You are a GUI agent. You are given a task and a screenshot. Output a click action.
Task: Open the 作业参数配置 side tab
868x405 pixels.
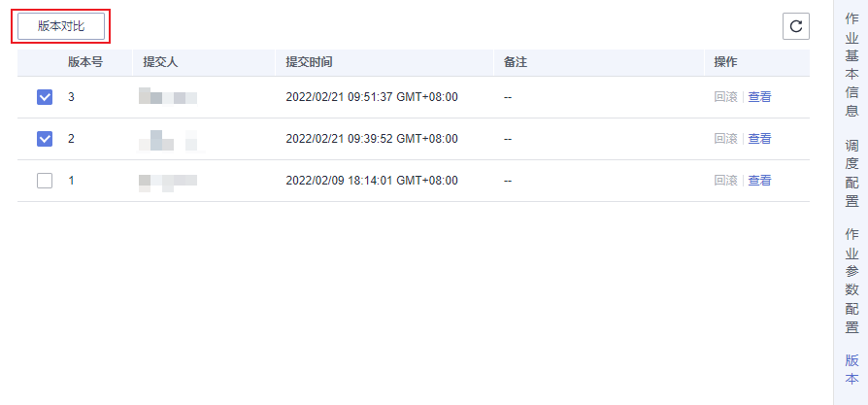click(x=851, y=281)
